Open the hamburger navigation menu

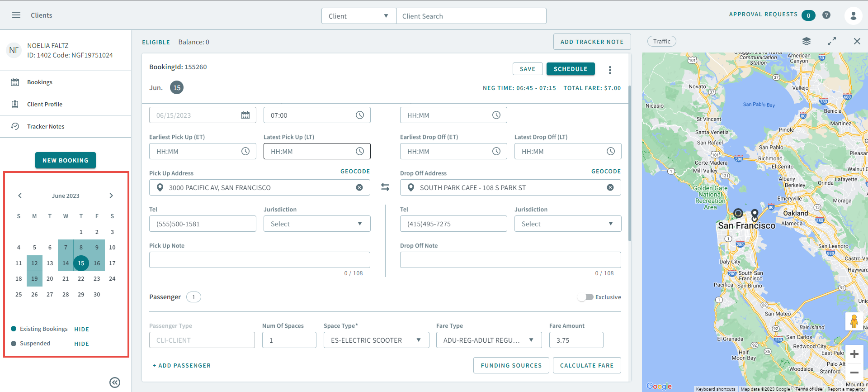16,15
